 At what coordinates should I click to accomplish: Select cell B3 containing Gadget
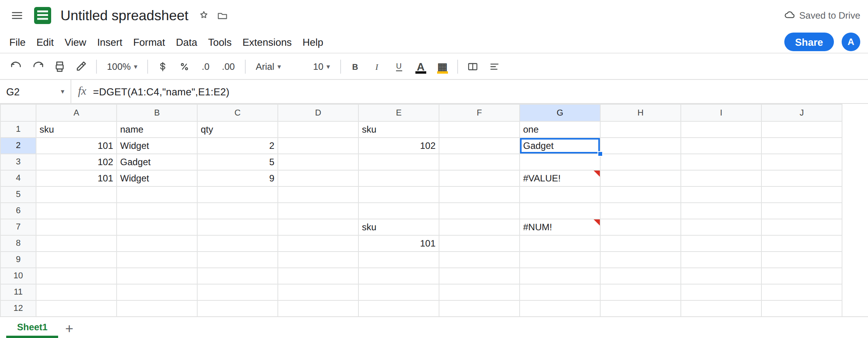pyautogui.click(x=157, y=162)
